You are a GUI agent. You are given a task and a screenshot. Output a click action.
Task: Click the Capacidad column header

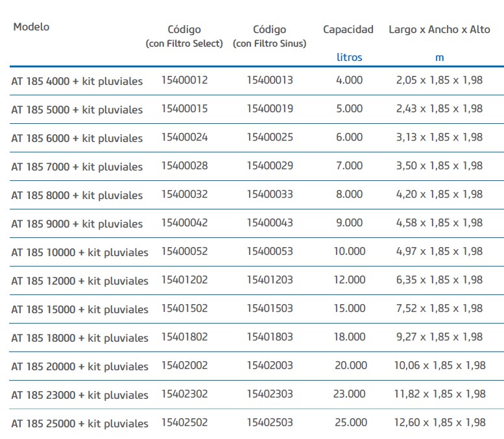click(348, 29)
